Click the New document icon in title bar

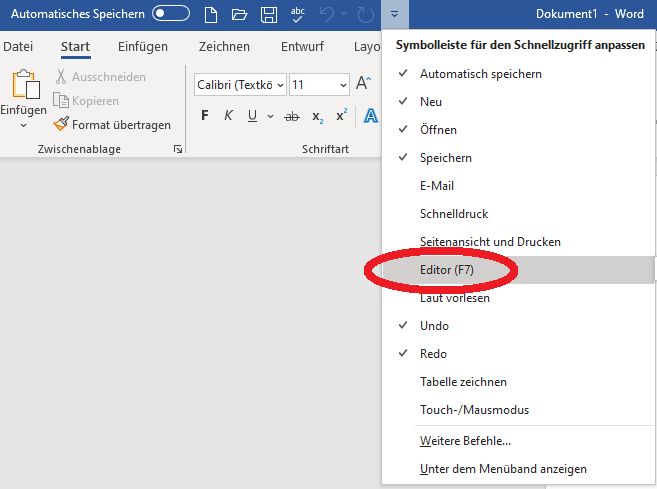(x=211, y=15)
